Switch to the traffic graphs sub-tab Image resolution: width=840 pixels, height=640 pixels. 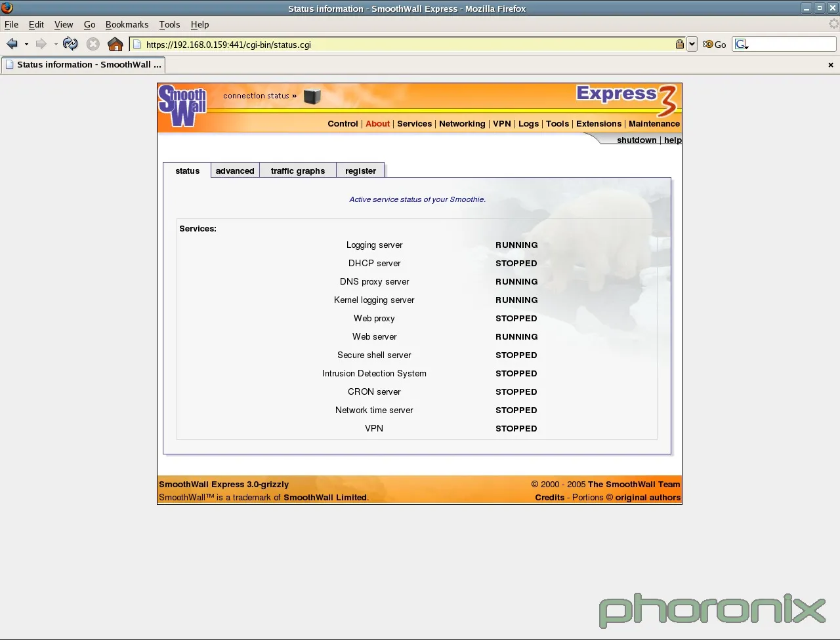[x=298, y=170]
